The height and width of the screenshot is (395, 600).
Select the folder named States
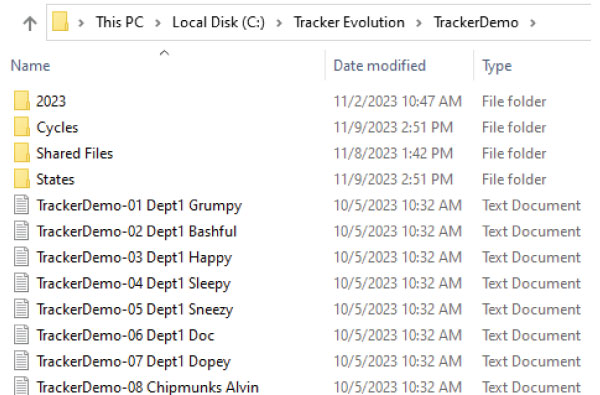pos(55,180)
